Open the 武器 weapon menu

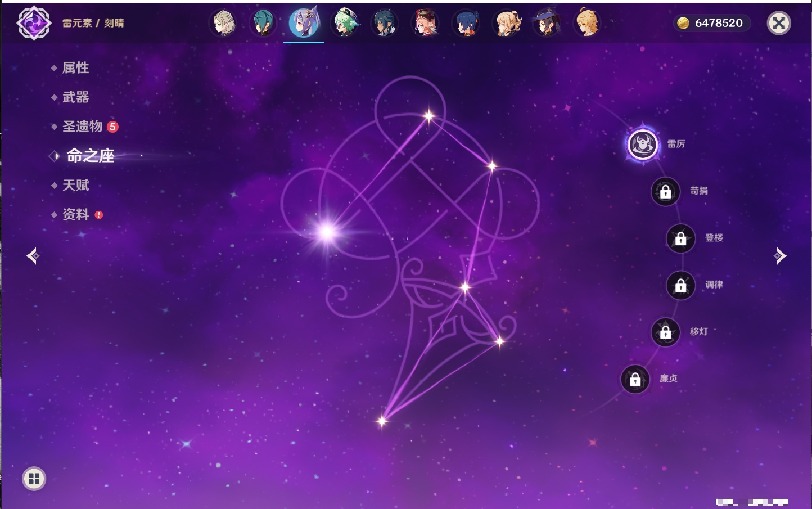click(75, 97)
